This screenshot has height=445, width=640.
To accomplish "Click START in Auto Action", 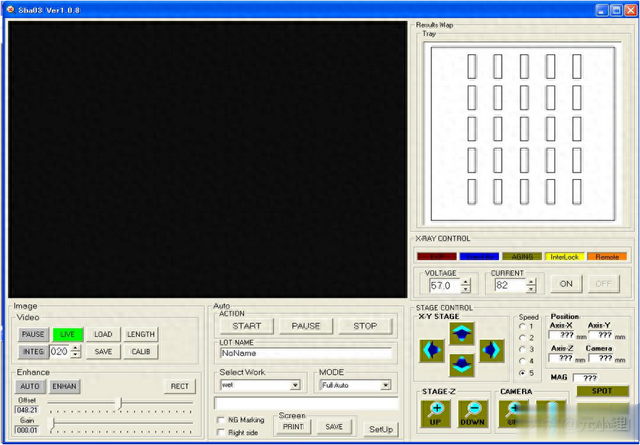I will click(247, 326).
